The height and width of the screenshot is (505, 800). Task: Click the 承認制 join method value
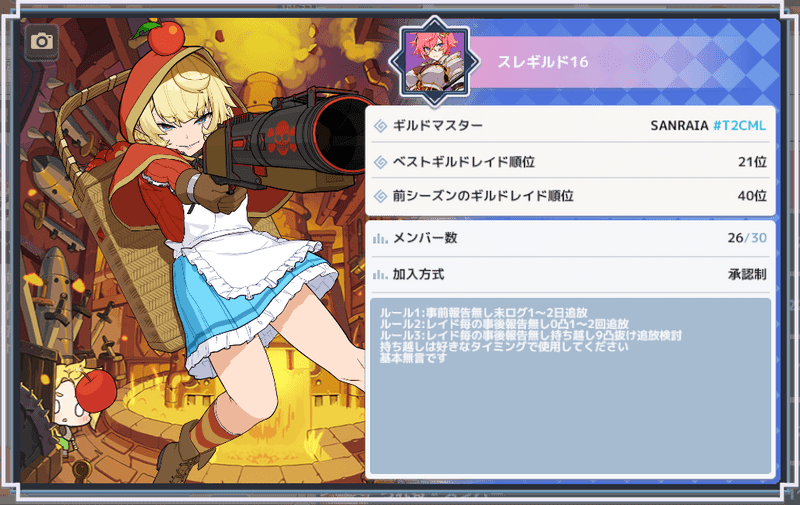pos(747,274)
